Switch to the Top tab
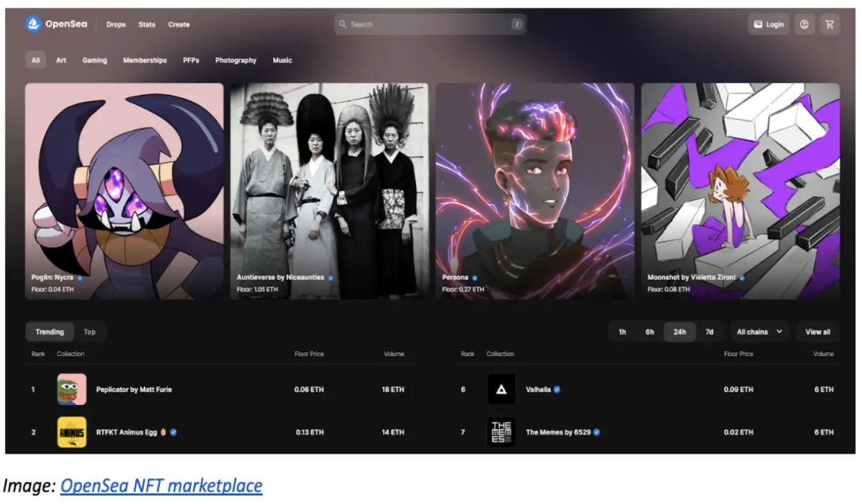The image size is (862, 504). tap(90, 332)
